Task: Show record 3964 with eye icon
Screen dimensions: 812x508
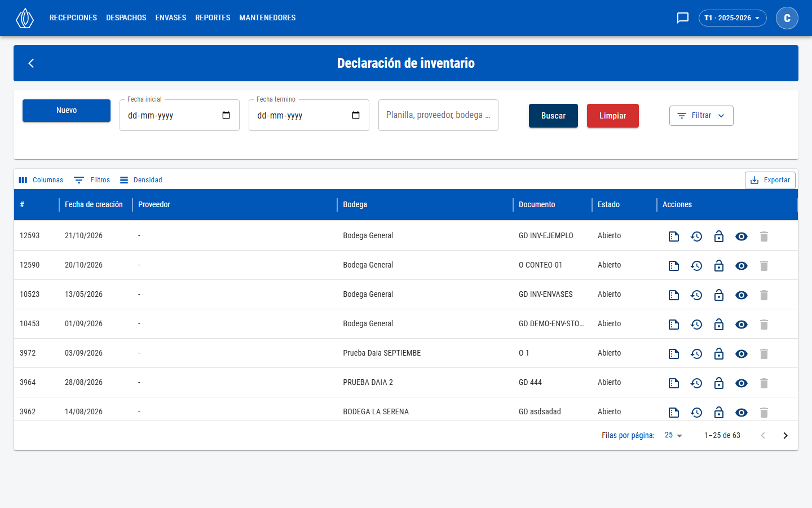Action: pos(742,383)
